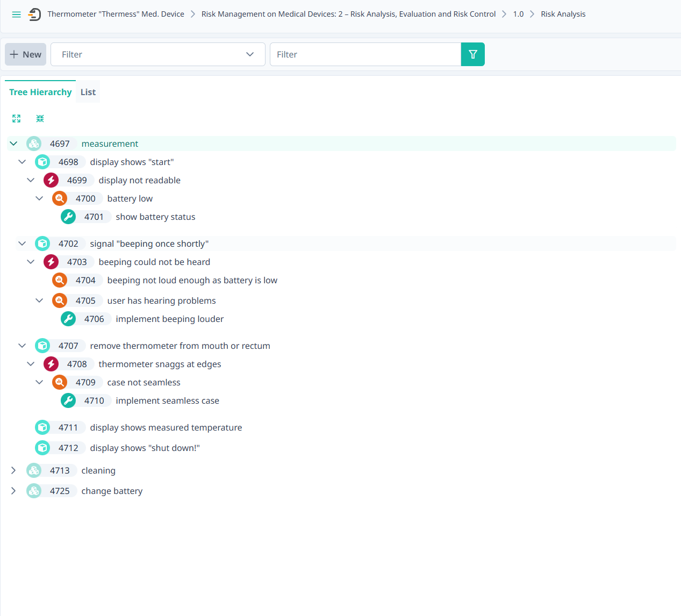Collapse the 4698 display shows start node

[22, 162]
